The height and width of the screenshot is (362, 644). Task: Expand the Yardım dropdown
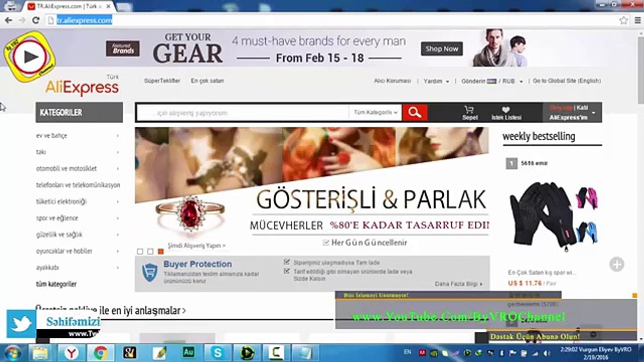[436, 81]
